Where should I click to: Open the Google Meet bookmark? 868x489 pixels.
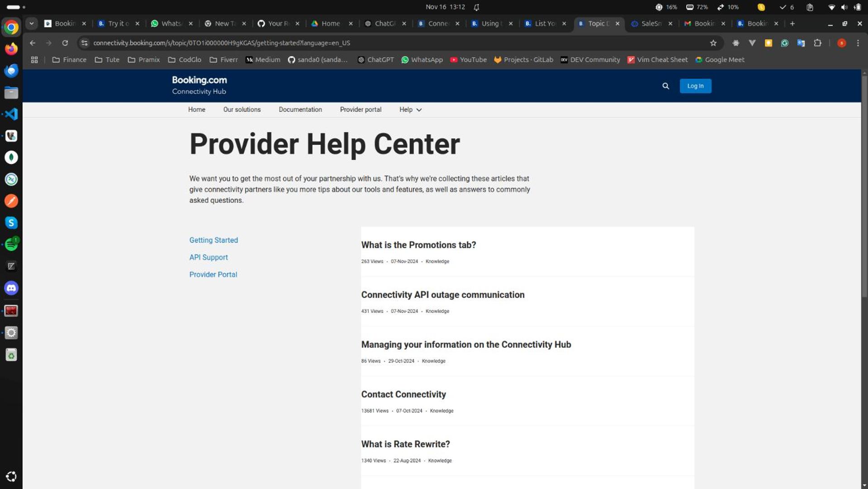click(x=720, y=60)
